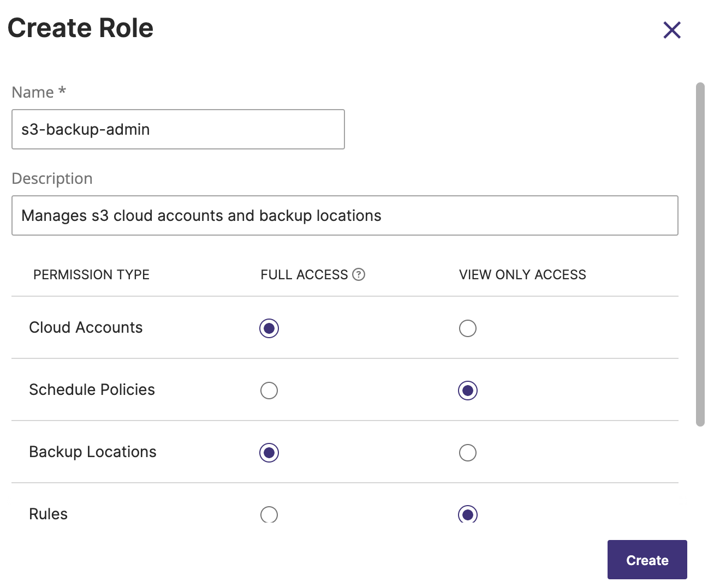714x588 pixels.
Task: Pick View Only Access for Backup Locations
Action: (468, 453)
